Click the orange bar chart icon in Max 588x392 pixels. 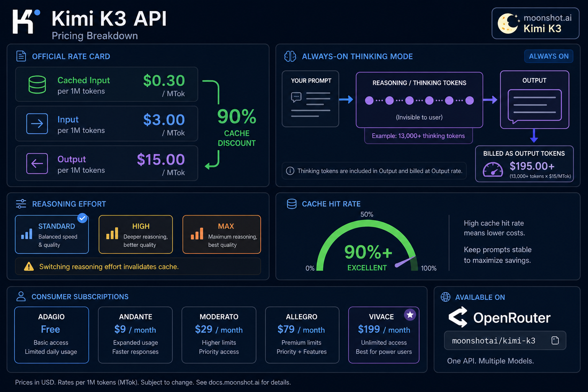[197, 234]
